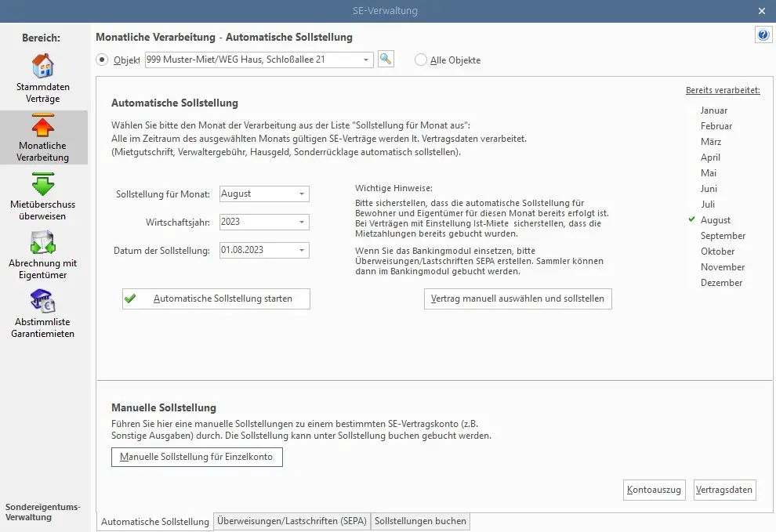776x532 pixels.
Task: Open Abrechnung mit Eigentümer icon
Action: point(43,242)
